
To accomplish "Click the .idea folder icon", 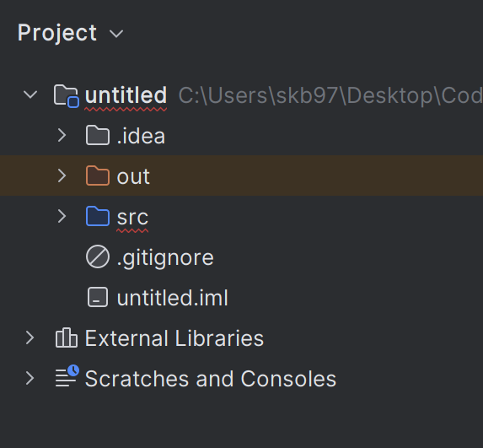I will 98,135.
